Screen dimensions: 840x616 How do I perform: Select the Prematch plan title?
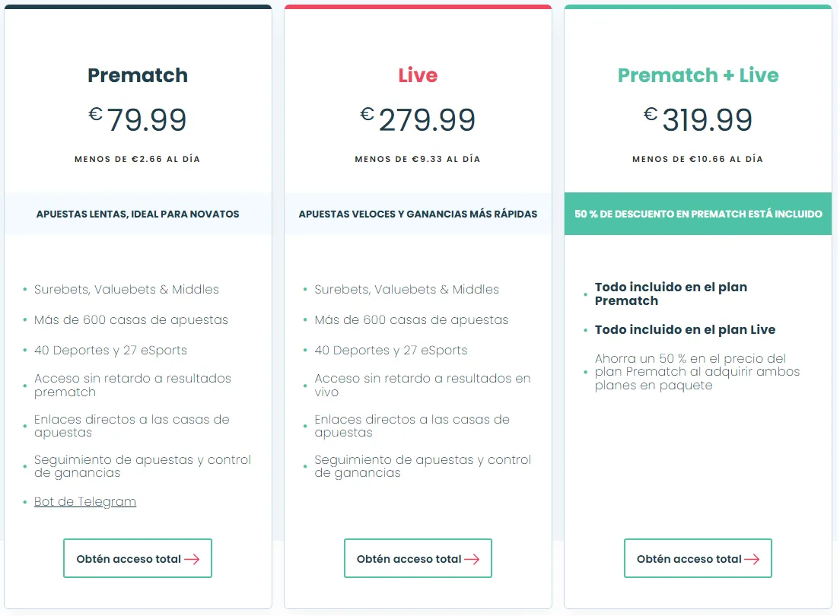[x=138, y=75]
